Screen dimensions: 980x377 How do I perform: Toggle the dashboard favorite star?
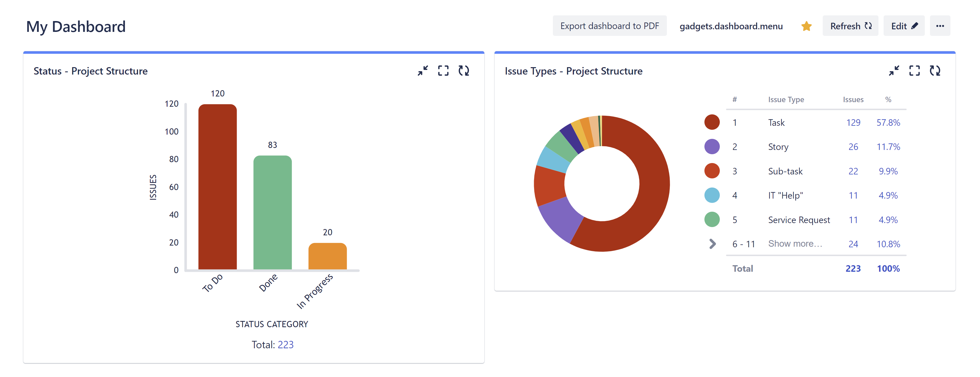806,26
